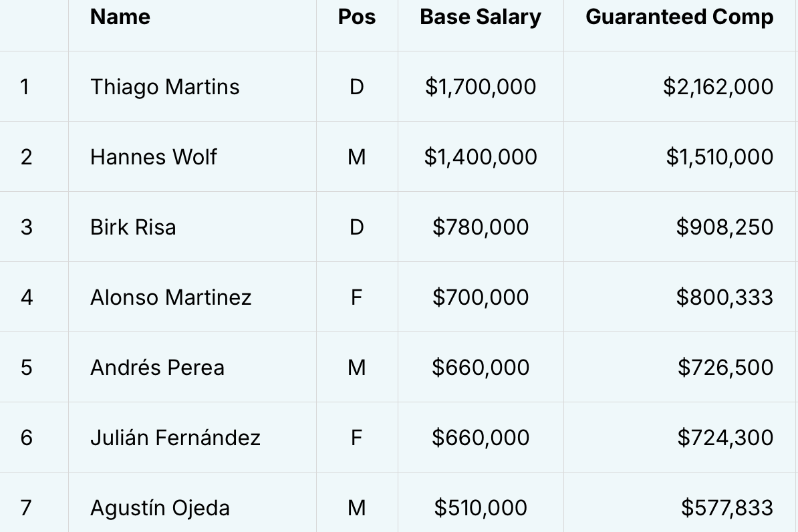
Task: Select the $1,400,000 base salary value
Action: (x=481, y=157)
